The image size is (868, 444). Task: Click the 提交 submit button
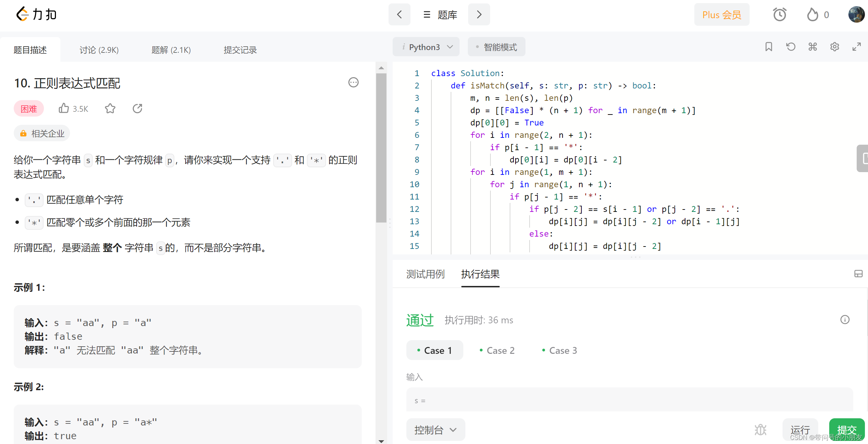click(x=847, y=430)
